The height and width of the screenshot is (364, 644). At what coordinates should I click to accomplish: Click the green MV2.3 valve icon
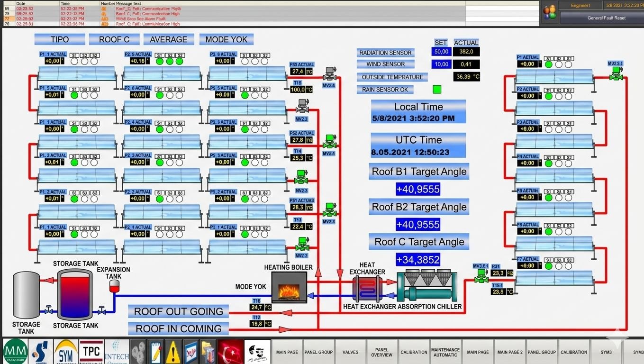pyautogui.click(x=301, y=177)
